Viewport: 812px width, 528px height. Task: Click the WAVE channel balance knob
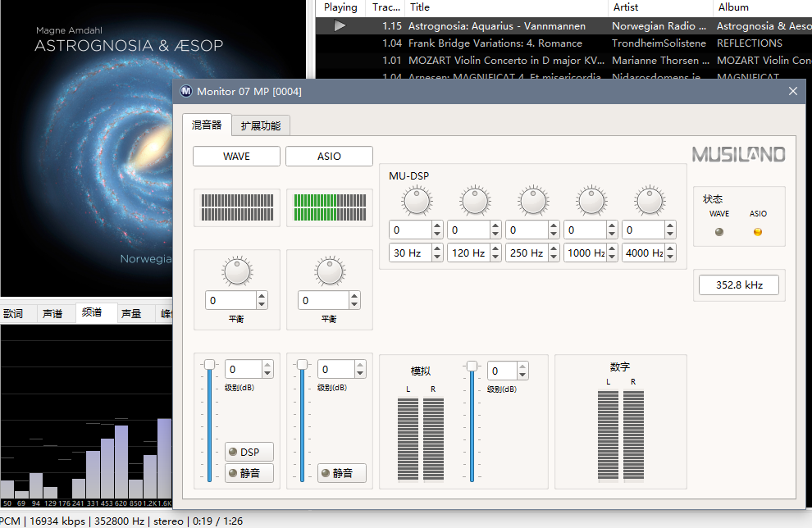236,271
